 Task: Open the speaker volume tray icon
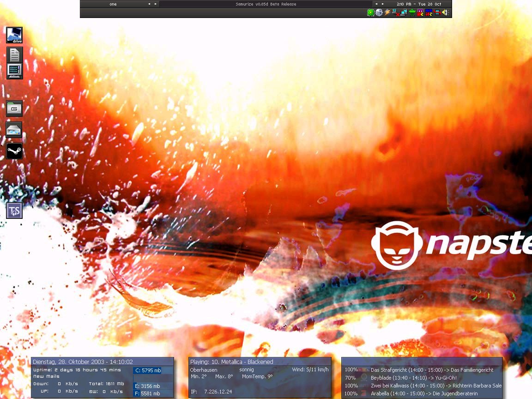coord(446,12)
